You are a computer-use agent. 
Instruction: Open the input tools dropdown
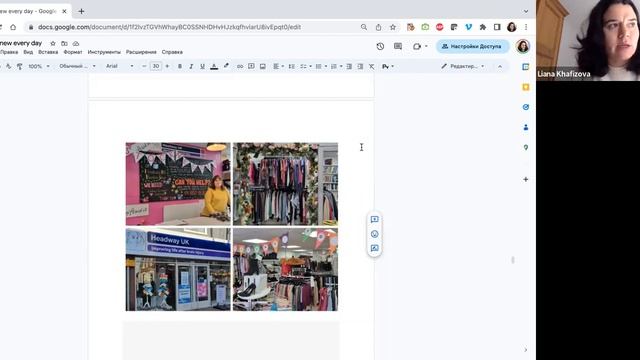388,66
